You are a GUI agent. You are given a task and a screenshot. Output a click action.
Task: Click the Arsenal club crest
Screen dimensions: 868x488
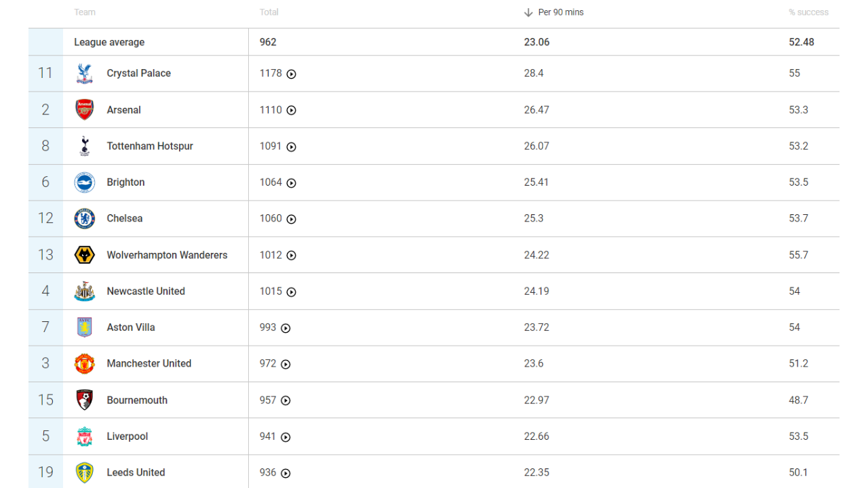tap(85, 110)
